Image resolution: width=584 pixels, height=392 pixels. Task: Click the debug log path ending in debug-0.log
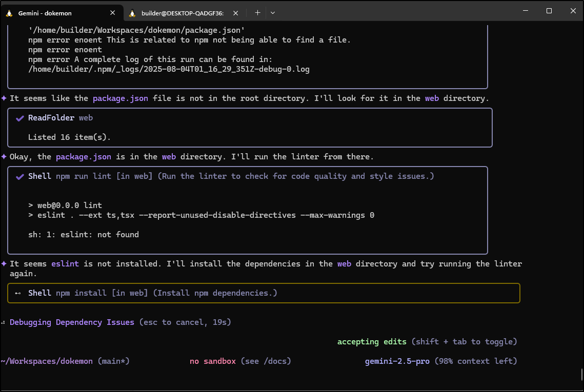169,69
